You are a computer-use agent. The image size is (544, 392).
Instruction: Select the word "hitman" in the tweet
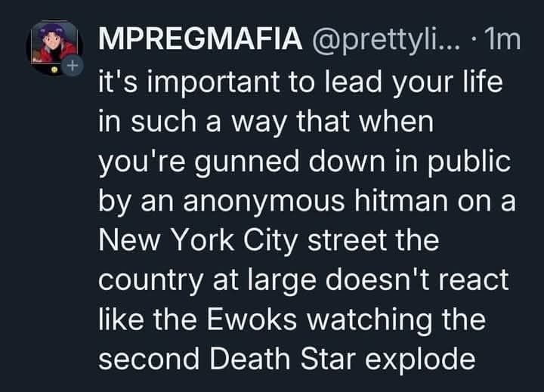click(401, 201)
